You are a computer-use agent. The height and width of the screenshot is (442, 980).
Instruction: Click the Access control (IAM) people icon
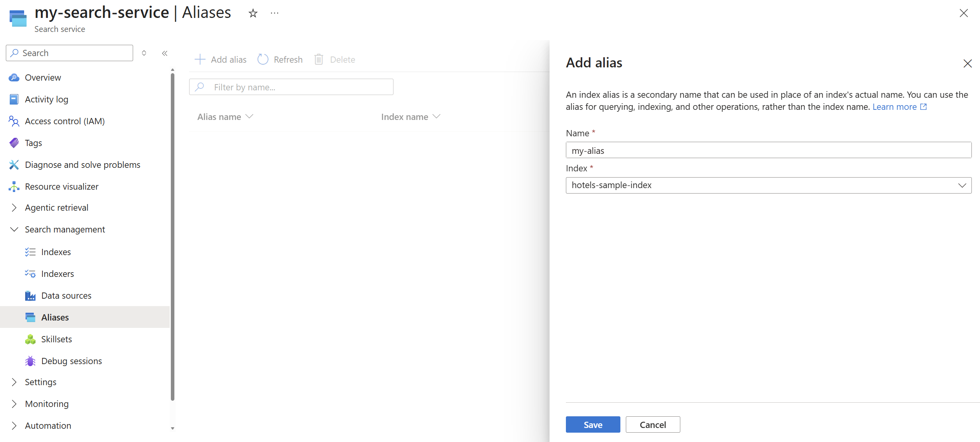tap(14, 121)
